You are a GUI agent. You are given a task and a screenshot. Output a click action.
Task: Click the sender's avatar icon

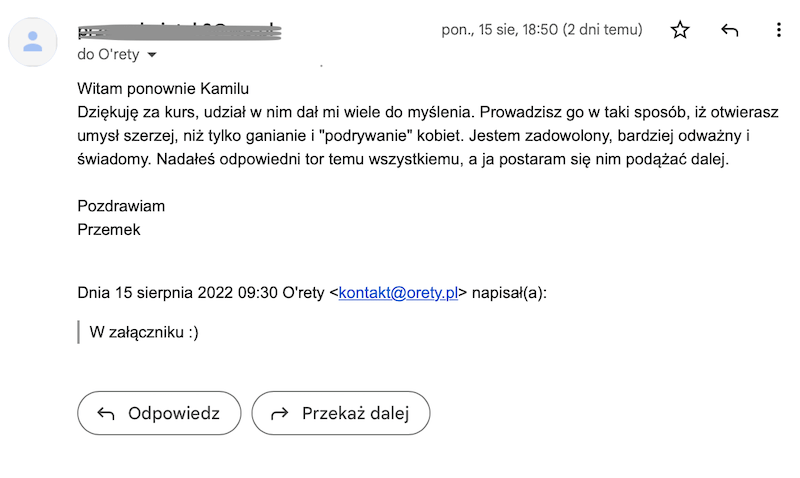33,41
